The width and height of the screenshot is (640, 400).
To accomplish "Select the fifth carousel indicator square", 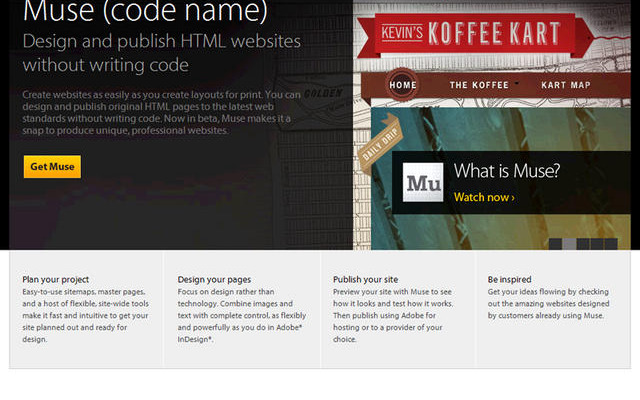I will [x=611, y=244].
